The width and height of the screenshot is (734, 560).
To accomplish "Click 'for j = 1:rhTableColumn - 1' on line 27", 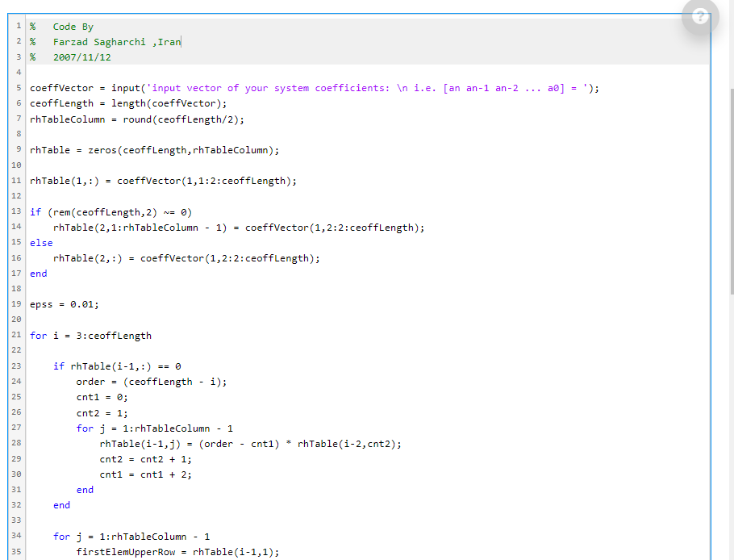I will (155, 428).
